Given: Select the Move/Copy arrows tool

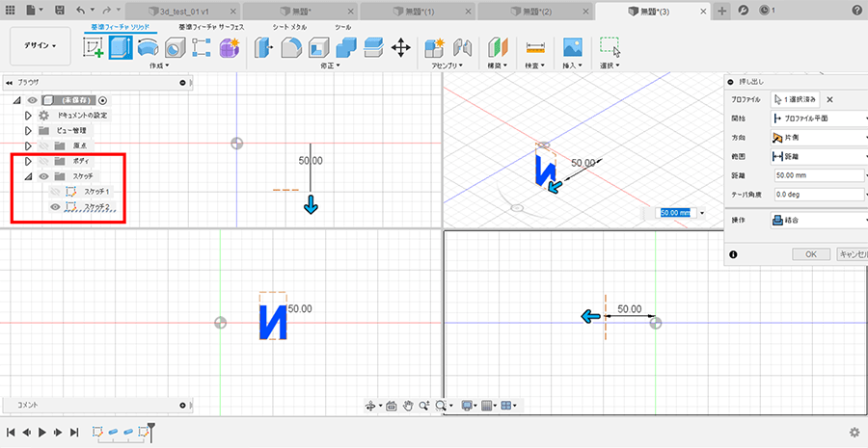Looking at the screenshot, I should point(401,47).
